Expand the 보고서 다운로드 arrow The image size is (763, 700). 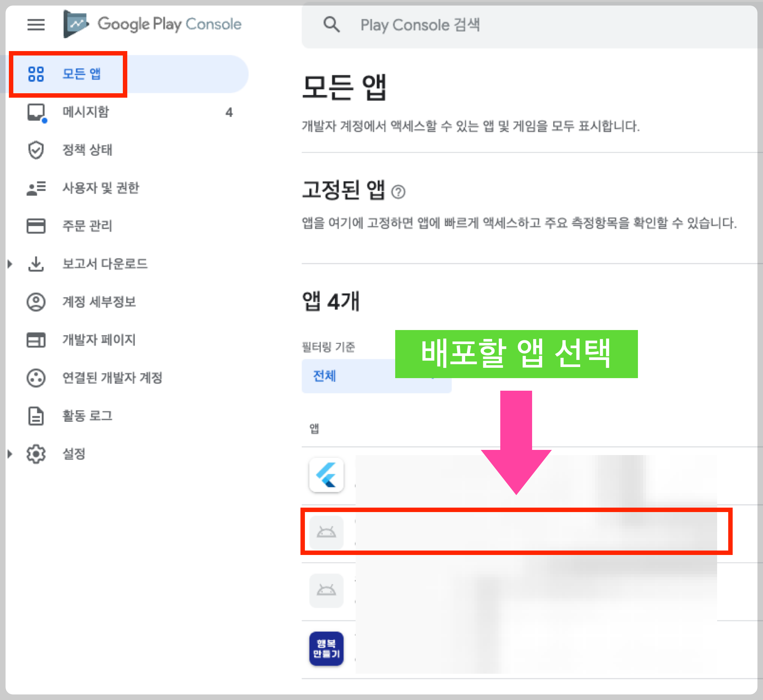coord(10,264)
